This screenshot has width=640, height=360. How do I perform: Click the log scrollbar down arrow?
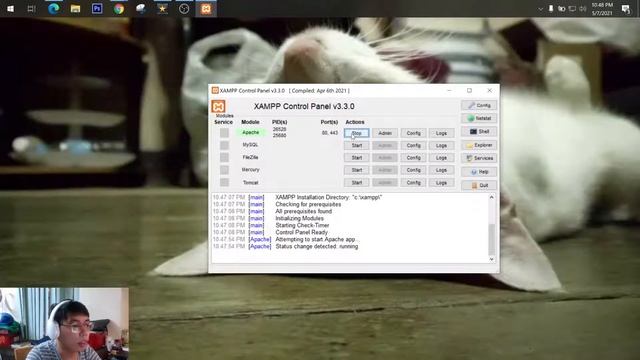point(491,259)
